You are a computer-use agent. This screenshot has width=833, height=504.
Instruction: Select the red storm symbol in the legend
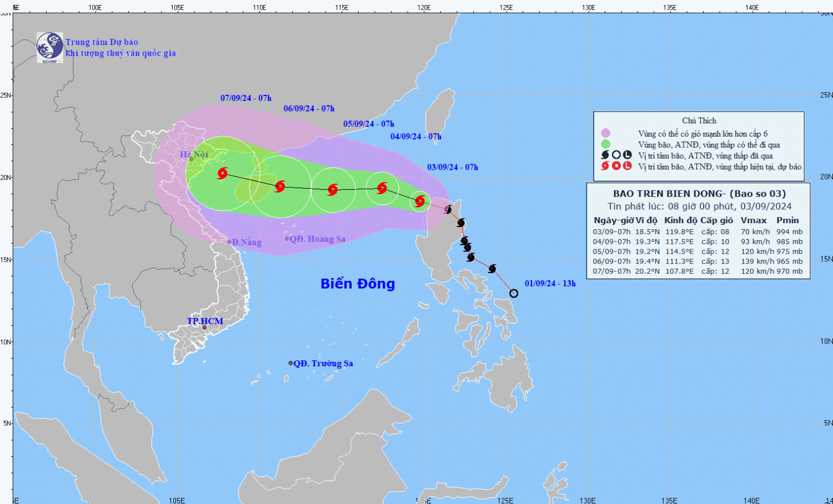point(605,166)
